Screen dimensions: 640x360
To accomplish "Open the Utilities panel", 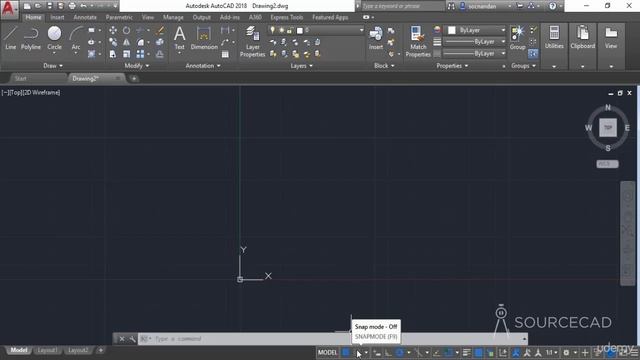I will pos(554,38).
